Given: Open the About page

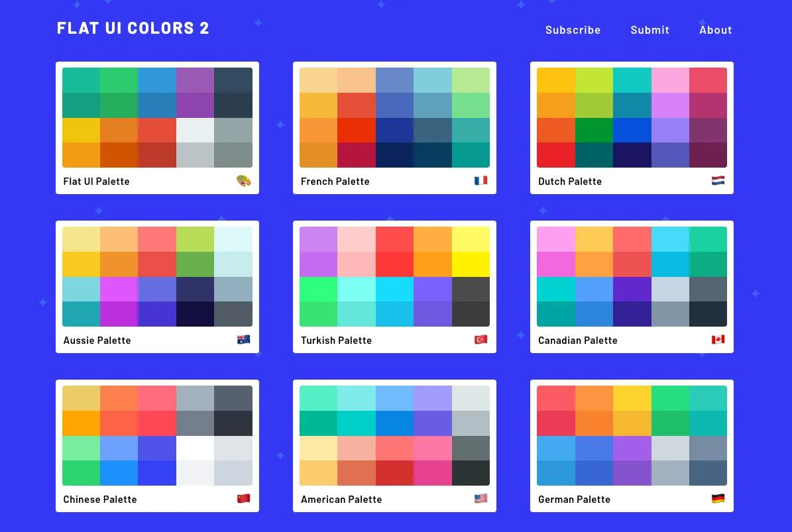Looking at the screenshot, I should point(715,30).
